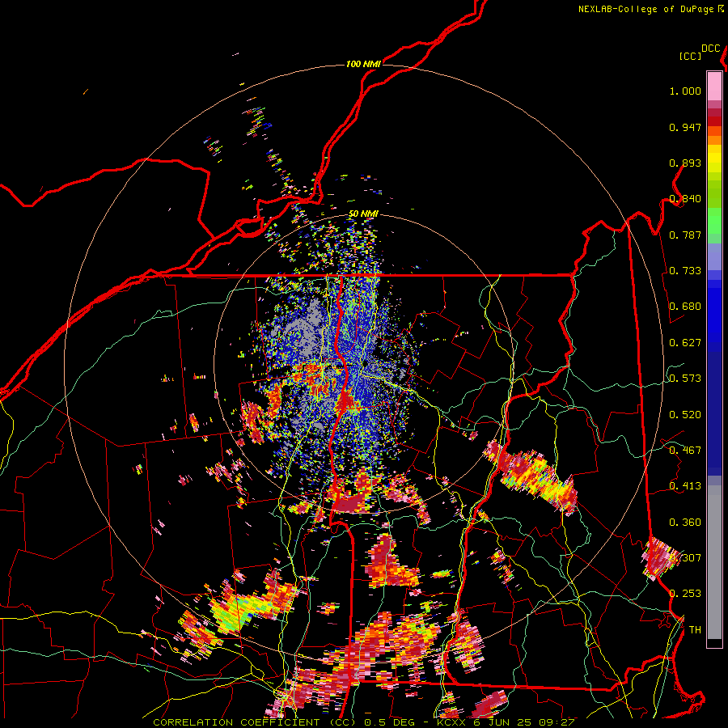Click the 0.787 colorbar value

point(685,235)
